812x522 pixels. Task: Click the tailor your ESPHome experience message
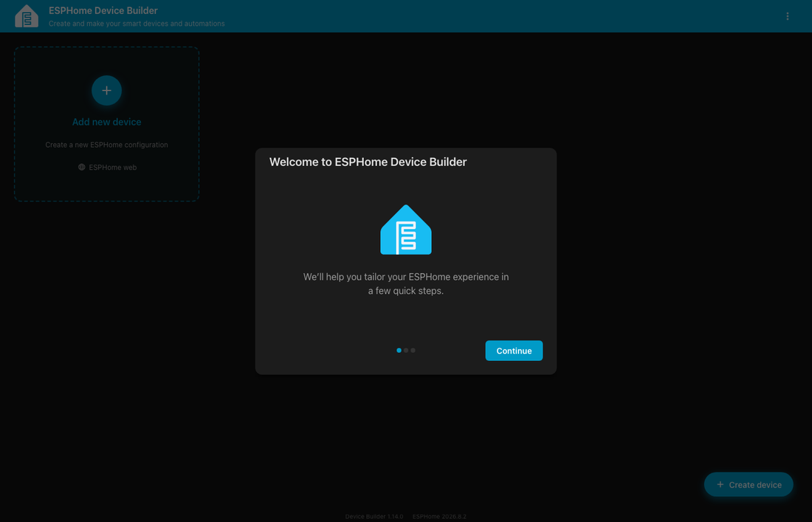pos(406,284)
